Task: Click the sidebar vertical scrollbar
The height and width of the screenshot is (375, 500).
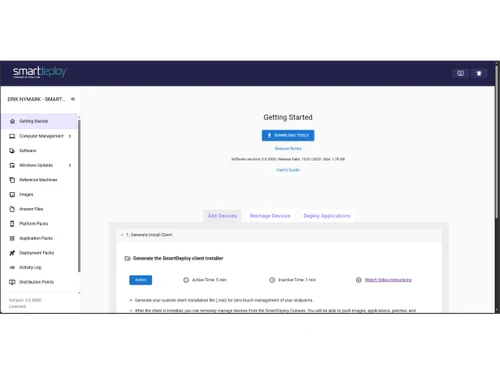Action: point(79,196)
